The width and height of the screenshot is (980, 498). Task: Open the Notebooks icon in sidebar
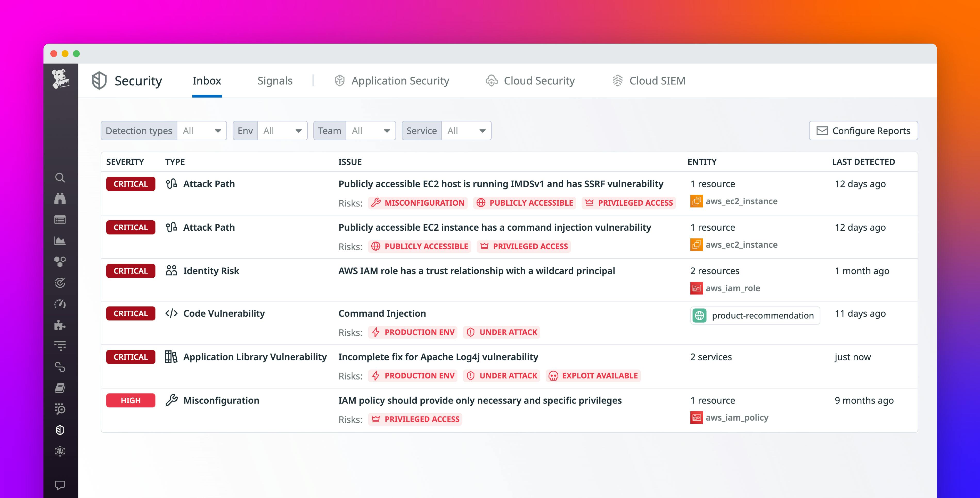tap(60, 388)
